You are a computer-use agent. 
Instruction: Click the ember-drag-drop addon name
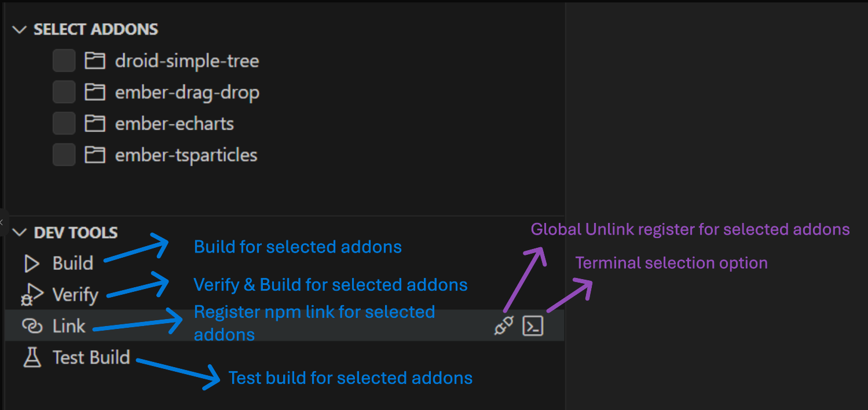[187, 93]
